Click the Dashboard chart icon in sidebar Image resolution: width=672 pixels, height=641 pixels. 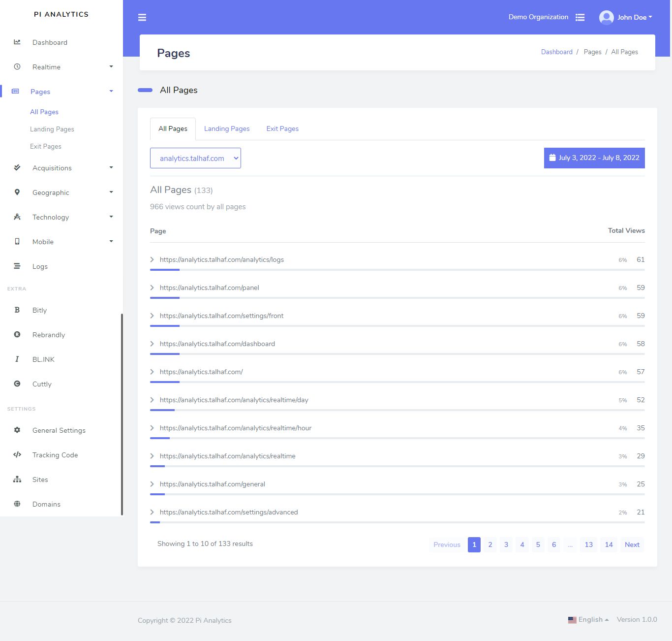pos(17,42)
